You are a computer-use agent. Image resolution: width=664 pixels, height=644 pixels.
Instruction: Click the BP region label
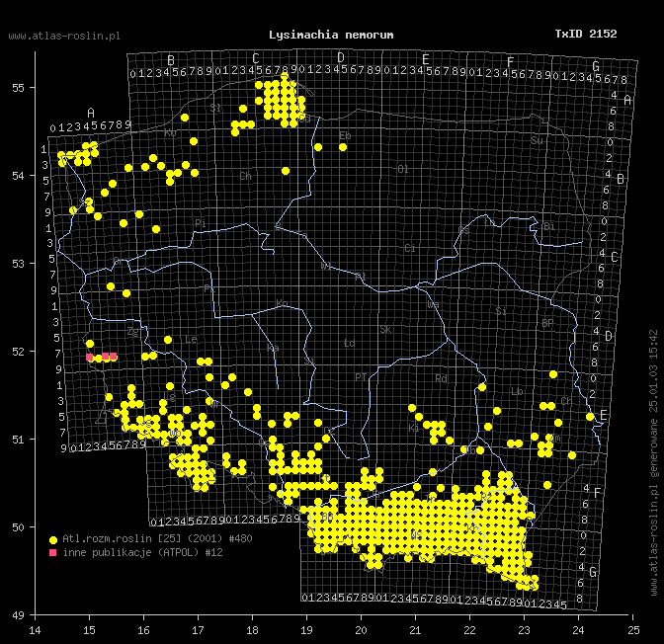pos(547,323)
